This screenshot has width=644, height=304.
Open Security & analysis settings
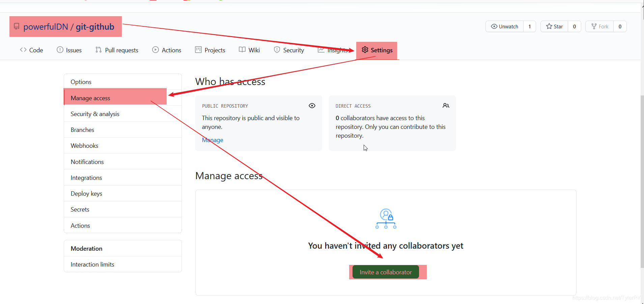(x=123, y=114)
